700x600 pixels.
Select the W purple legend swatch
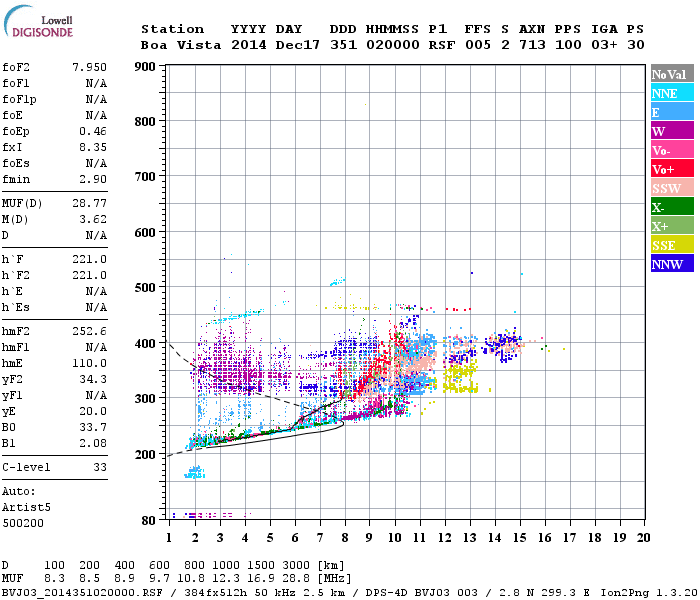tap(672, 131)
